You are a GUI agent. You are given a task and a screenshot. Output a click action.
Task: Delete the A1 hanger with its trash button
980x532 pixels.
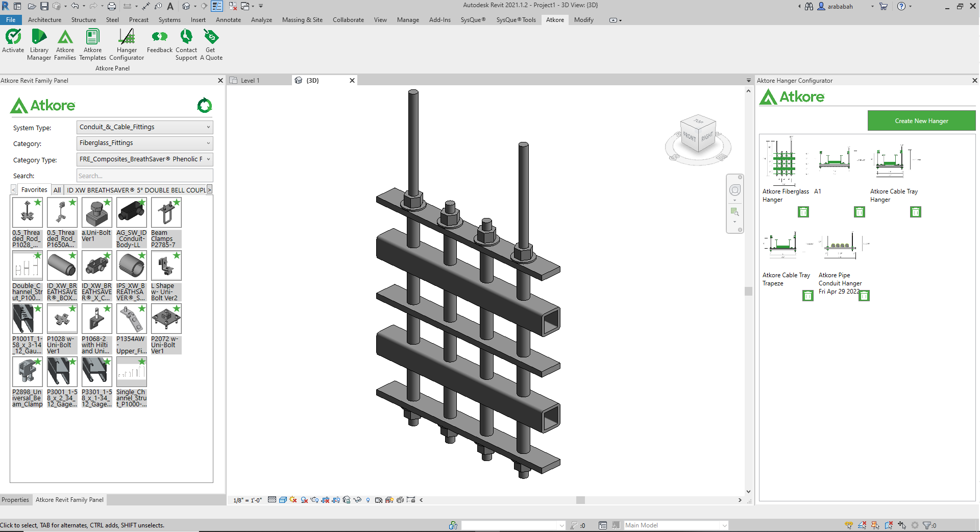coord(860,212)
